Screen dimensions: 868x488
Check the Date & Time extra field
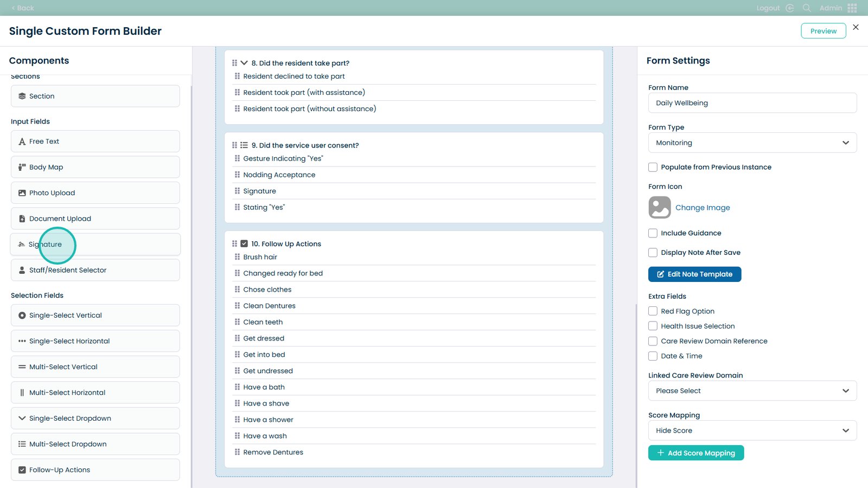653,356
